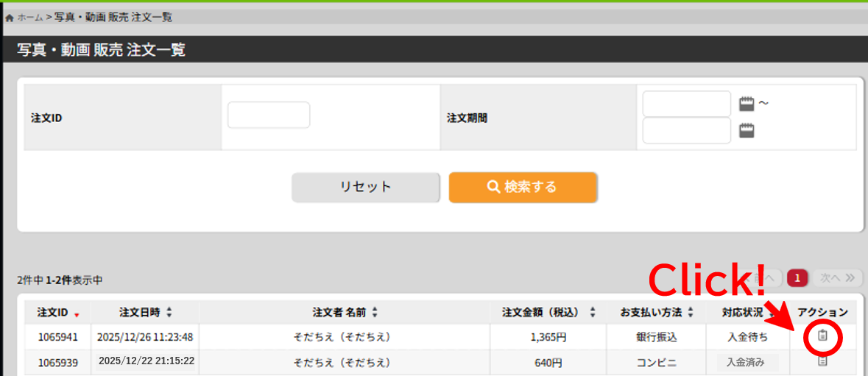Sort orders by 注文日時 column
The image size is (868, 376).
tap(145, 313)
